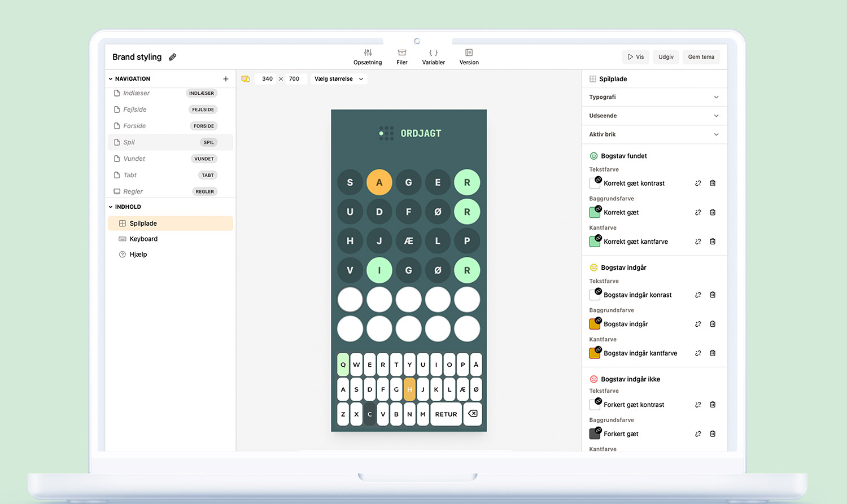Delete the Korrekt gæt kontrast color

tap(713, 183)
